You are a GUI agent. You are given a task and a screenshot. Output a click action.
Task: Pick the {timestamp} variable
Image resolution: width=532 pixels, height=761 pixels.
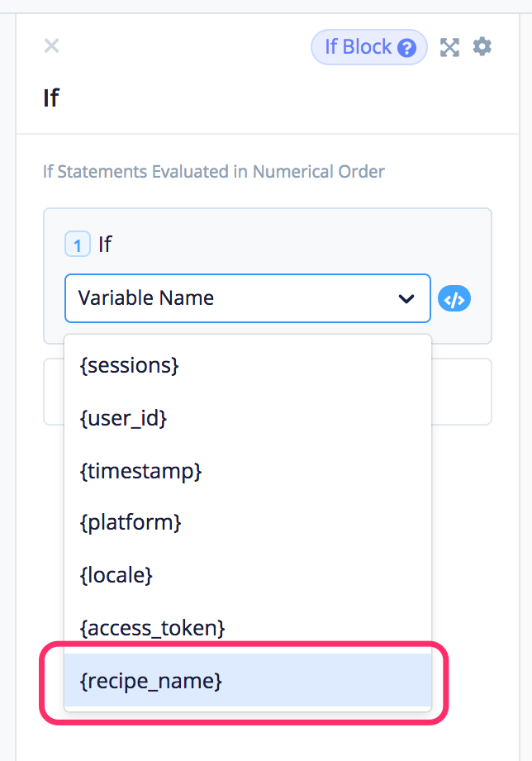tap(140, 471)
